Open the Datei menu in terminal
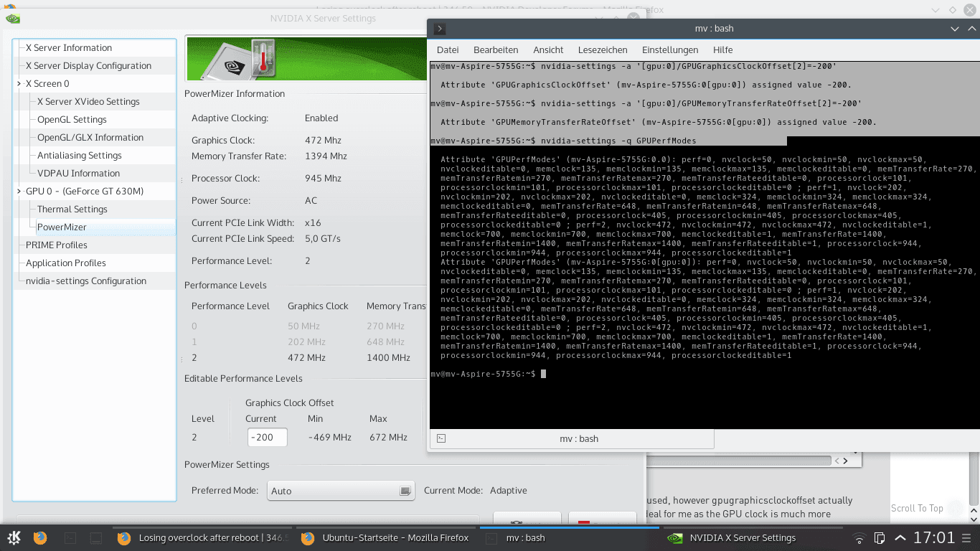Image resolution: width=980 pixels, height=551 pixels. [448, 50]
